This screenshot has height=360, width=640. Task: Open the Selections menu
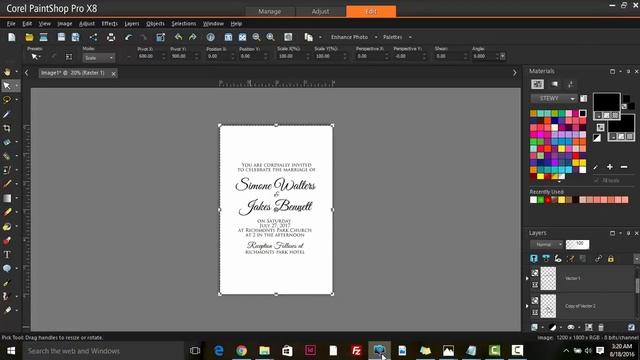point(184,24)
